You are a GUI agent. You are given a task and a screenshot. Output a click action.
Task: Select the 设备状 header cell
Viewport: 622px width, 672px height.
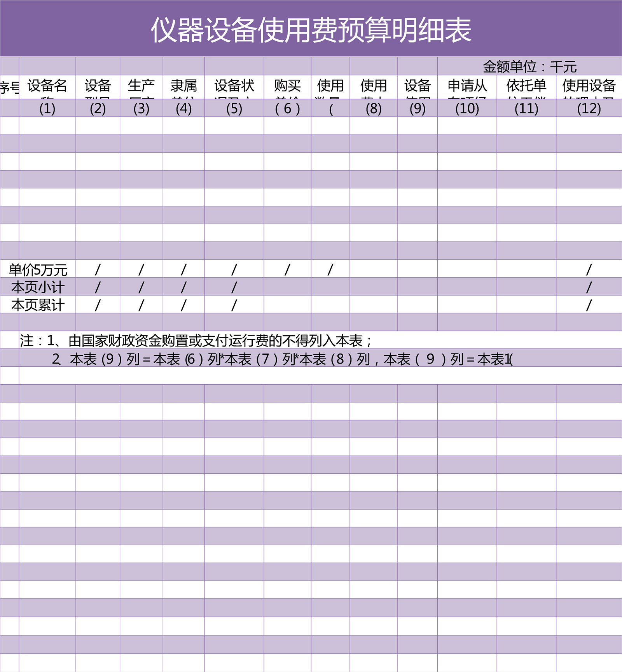click(234, 86)
